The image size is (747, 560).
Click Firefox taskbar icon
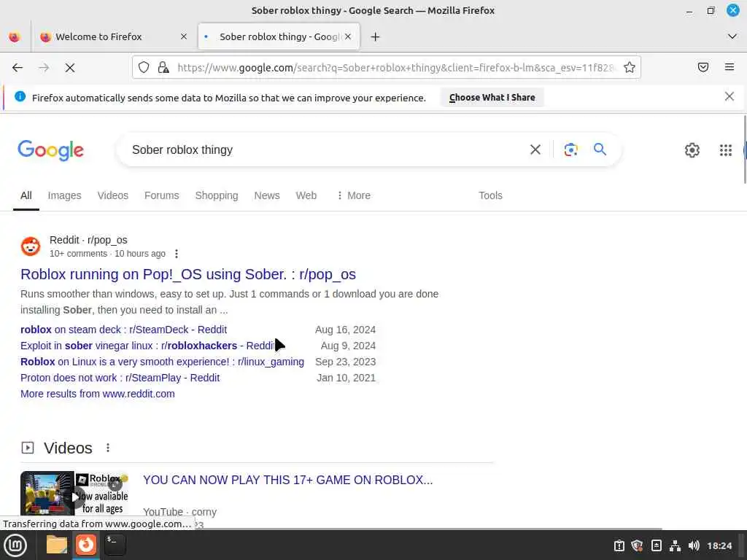click(86, 544)
